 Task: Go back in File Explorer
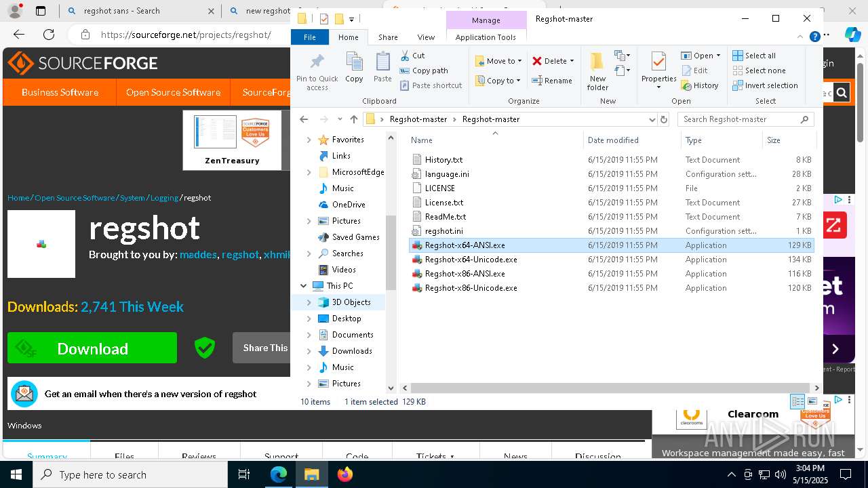point(304,119)
